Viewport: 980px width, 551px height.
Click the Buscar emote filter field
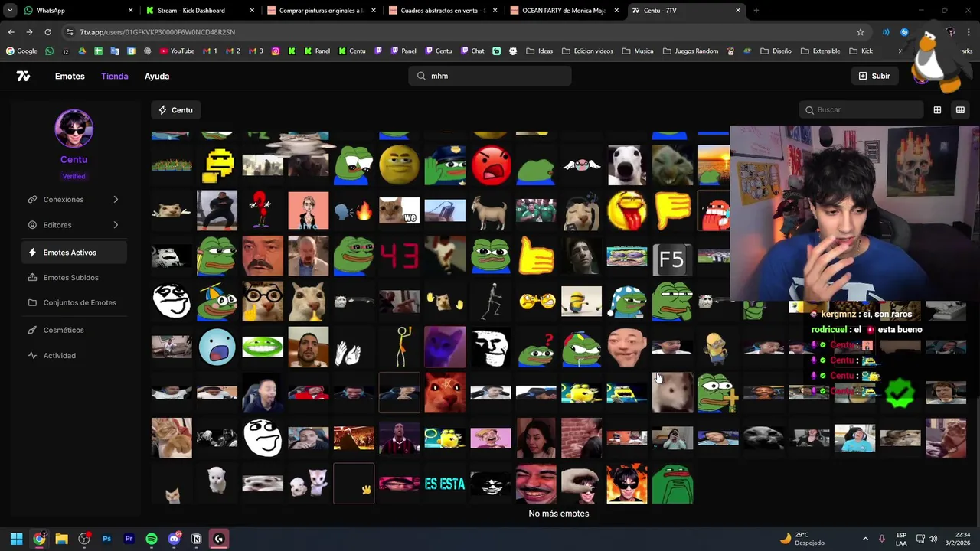pyautogui.click(x=861, y=110)
